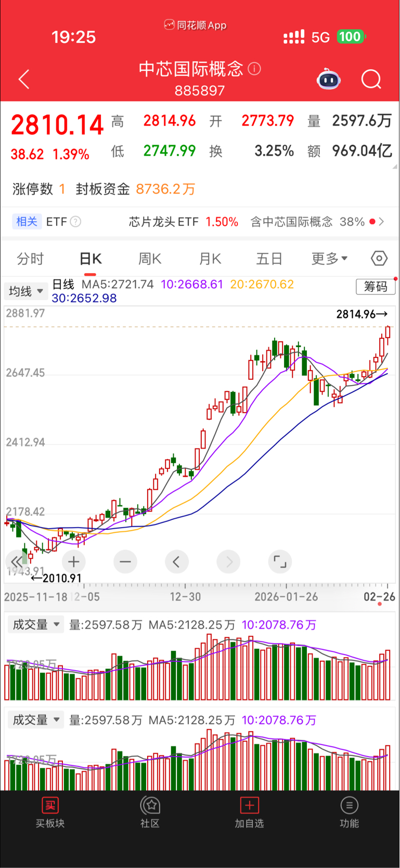Expand the related ETF row chevron
Viewport: 400px width, 868px height.
click(382, 222)
